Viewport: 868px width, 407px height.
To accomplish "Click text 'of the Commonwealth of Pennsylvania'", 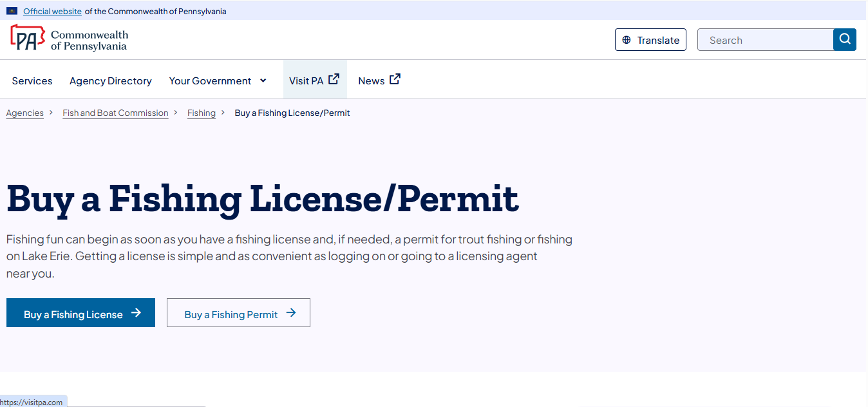I will [x=156, y=12].
